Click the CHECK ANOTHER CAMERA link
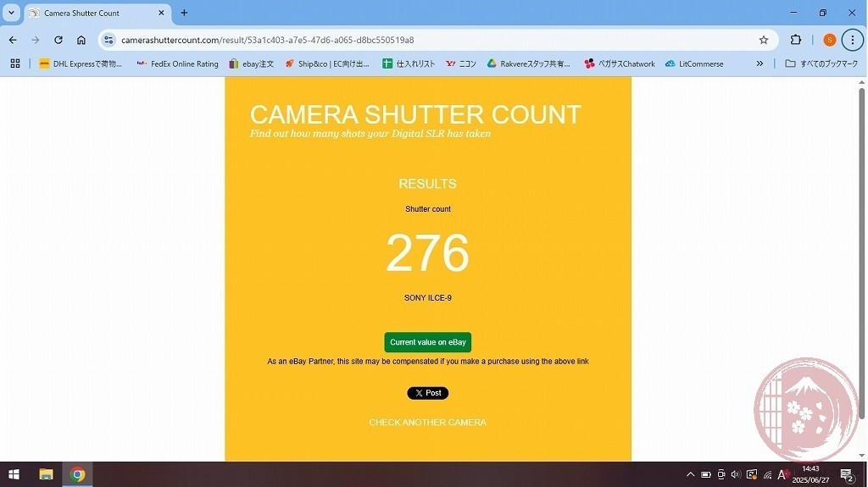 [x=428, y=423]
